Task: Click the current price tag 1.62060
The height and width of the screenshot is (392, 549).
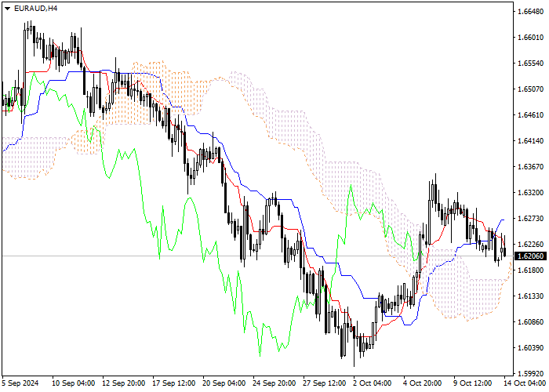Action: [x=530, y=256]
